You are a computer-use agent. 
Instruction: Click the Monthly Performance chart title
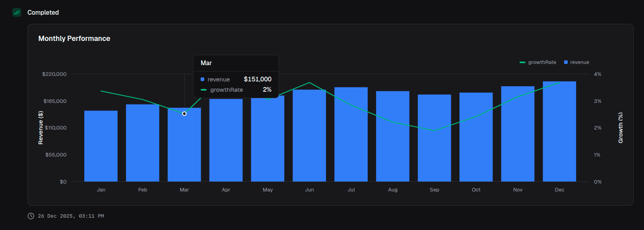74,39
